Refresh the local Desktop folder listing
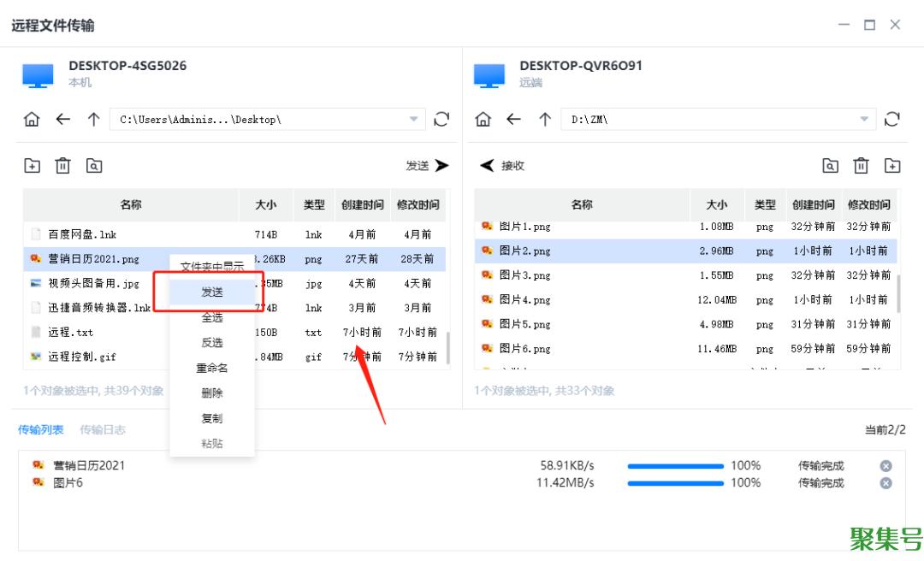 tap(441, 120)
